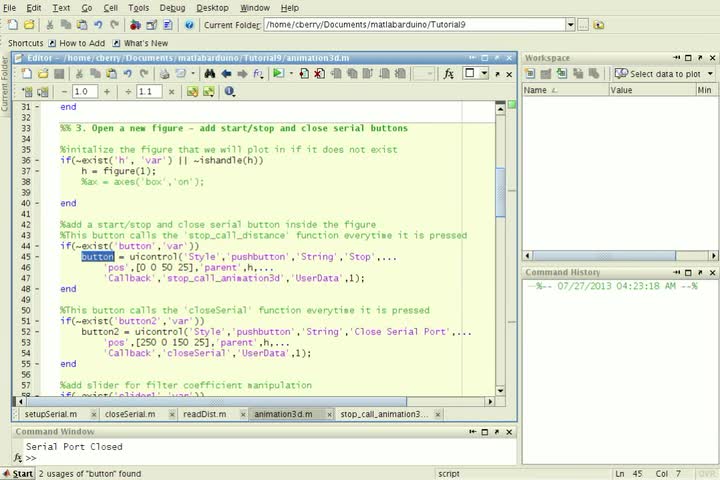Open the Select data to plot dropdown
This screenshot has width=720, height=480.
point(710,73)
